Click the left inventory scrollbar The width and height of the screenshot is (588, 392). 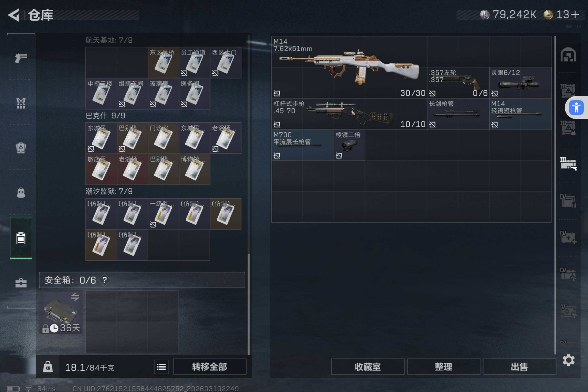[x=248, y=304]
